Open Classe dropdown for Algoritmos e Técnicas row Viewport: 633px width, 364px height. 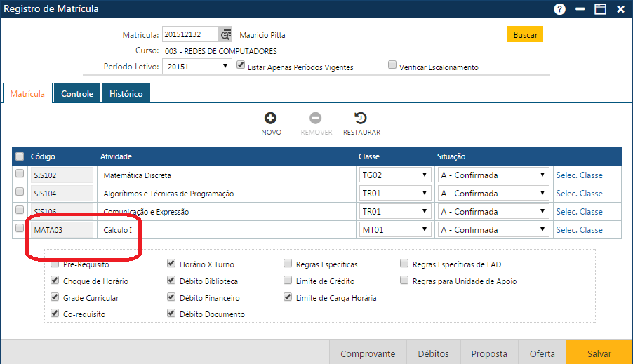[394, 193]
